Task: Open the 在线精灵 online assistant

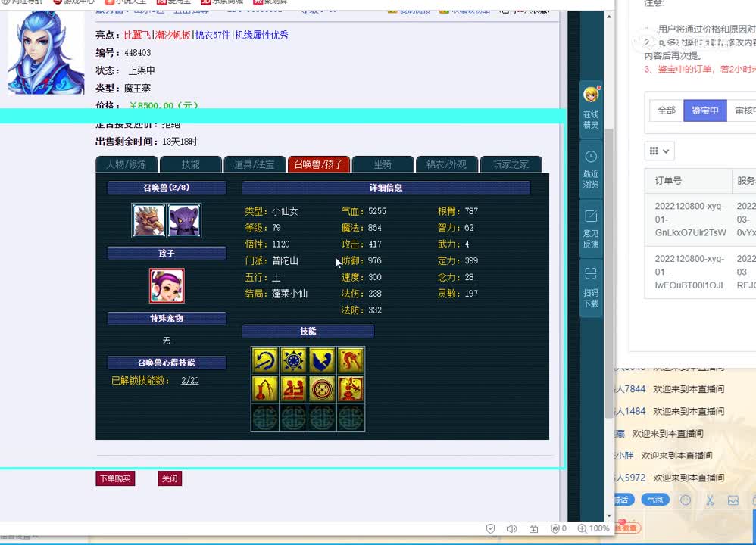Action: click(x=591, y=108)
